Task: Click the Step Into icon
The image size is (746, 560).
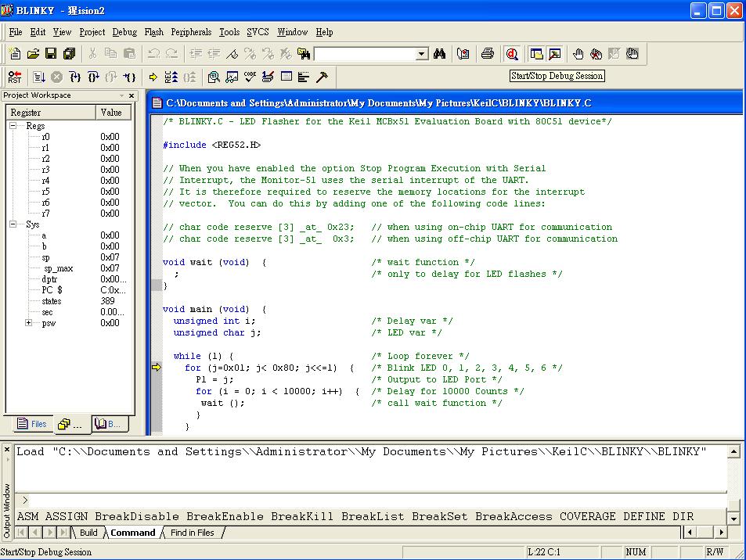Action: (x=75, y=77)
